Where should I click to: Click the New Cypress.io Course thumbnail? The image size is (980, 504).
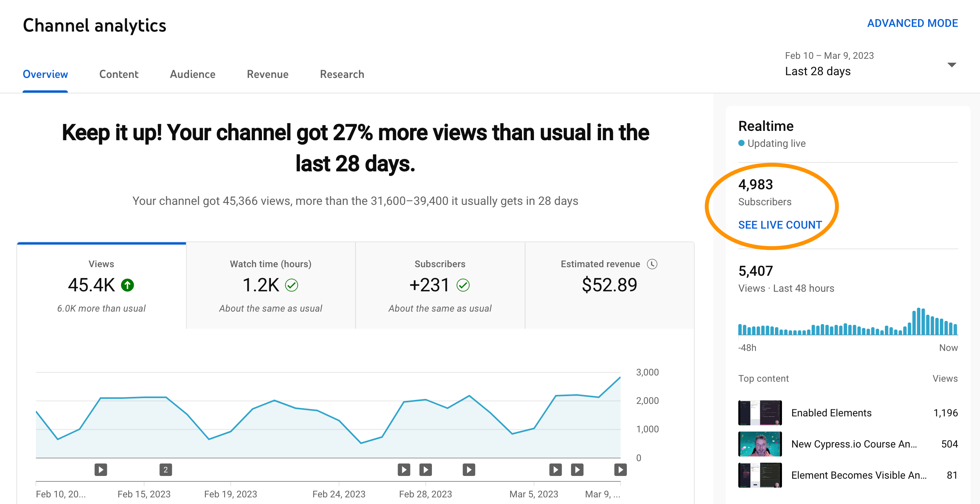click(760, 444)
